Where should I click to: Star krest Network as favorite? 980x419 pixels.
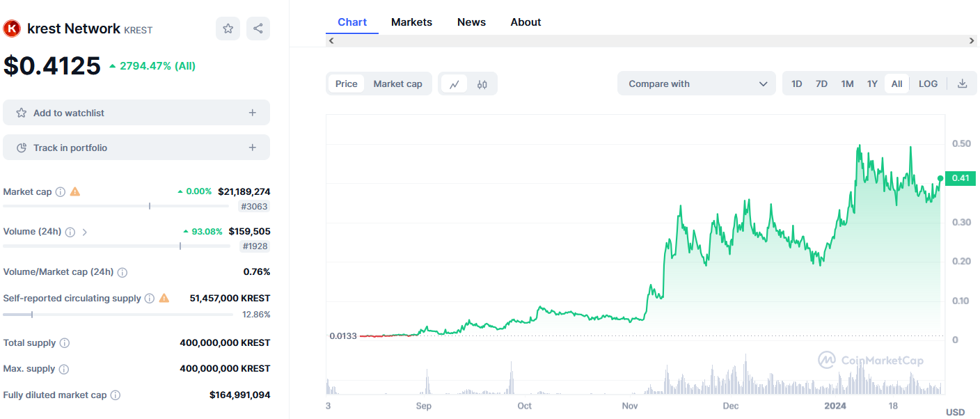228,29
